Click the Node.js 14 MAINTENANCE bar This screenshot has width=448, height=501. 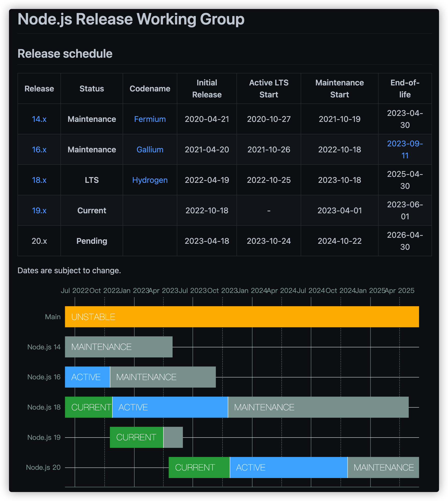pos(119,347)
